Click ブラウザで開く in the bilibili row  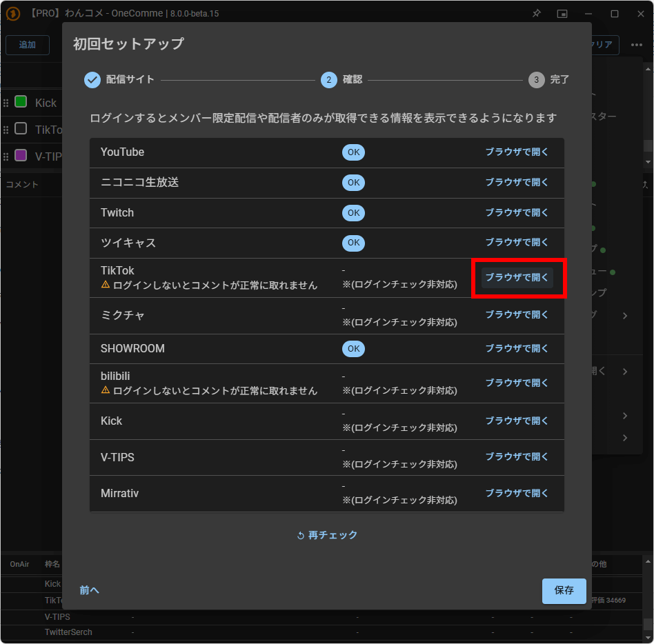tap(517, 383)
